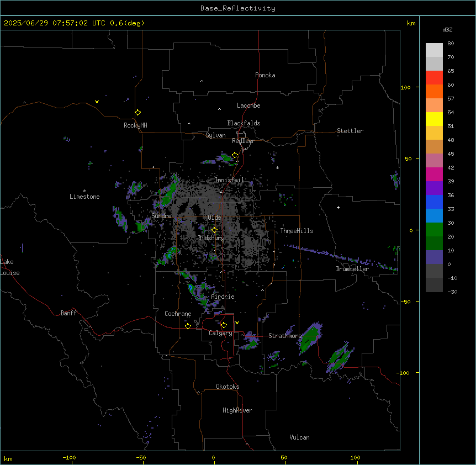Click the Vulcan label
Viewport: 476px width, 465px height.
coord(300,437)
